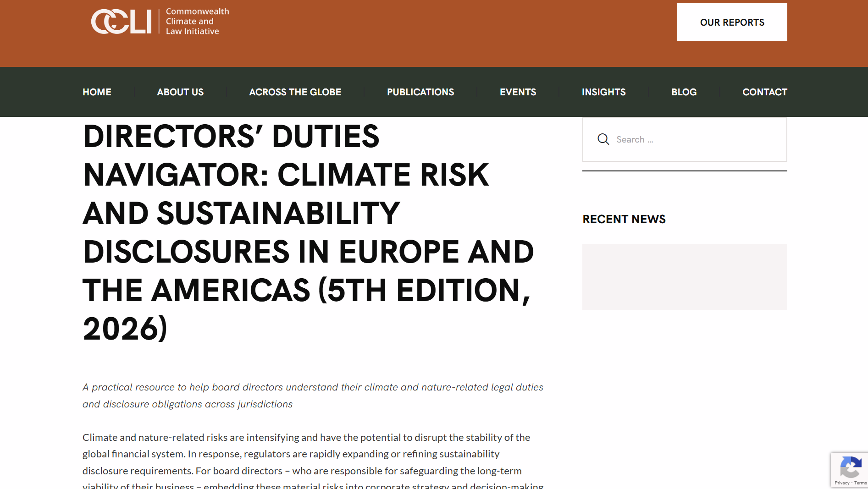This screenshot has width=868, height=489.
Task: Open the CONTACT navigation item
Action: point(764,92)
